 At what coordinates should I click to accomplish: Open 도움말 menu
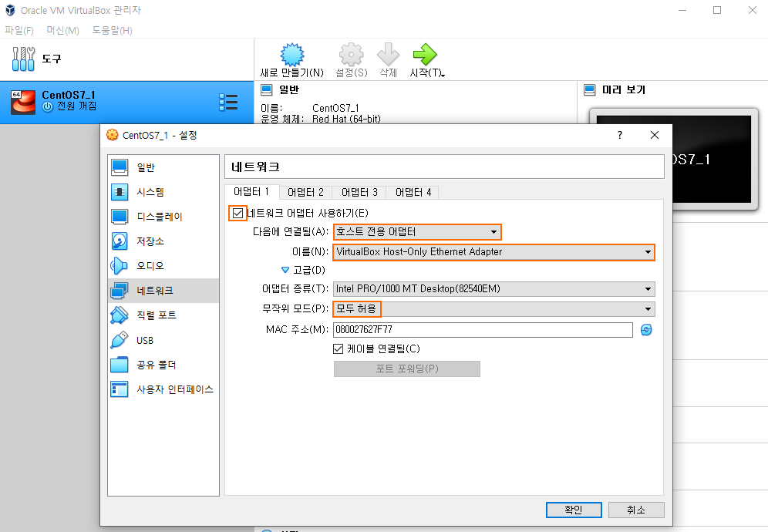112,30
